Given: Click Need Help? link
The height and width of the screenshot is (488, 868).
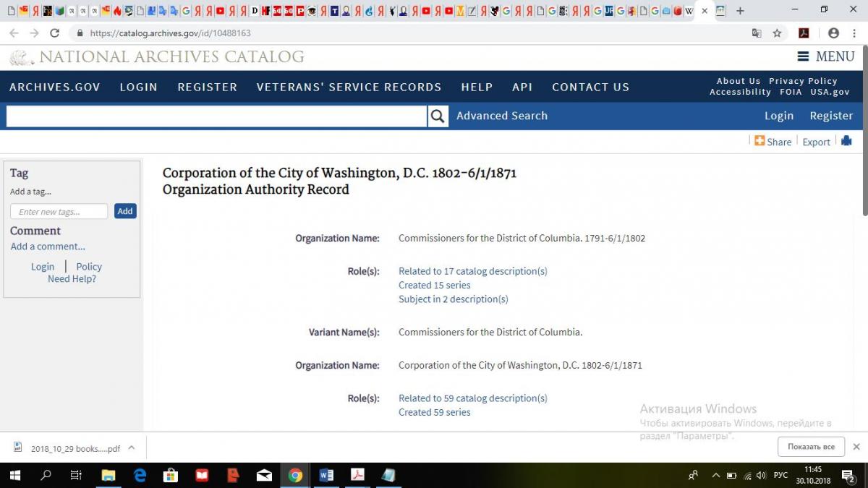Looking at the screenshot, I should coord(72,279).
